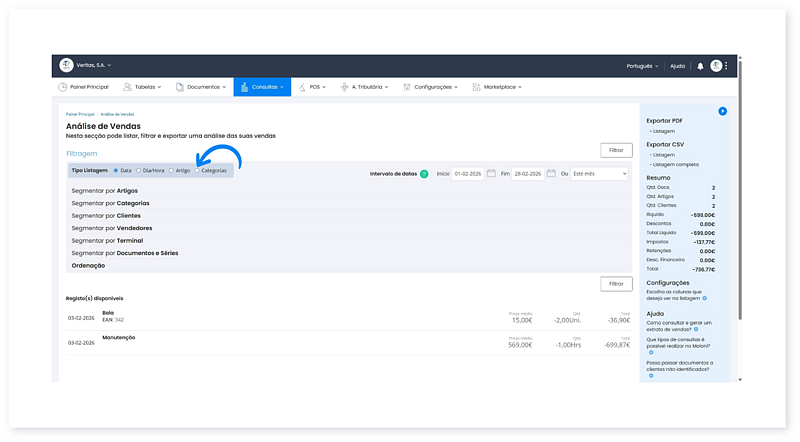
Task: Select the Categorias listing type radio
Action: coord(197,171)
